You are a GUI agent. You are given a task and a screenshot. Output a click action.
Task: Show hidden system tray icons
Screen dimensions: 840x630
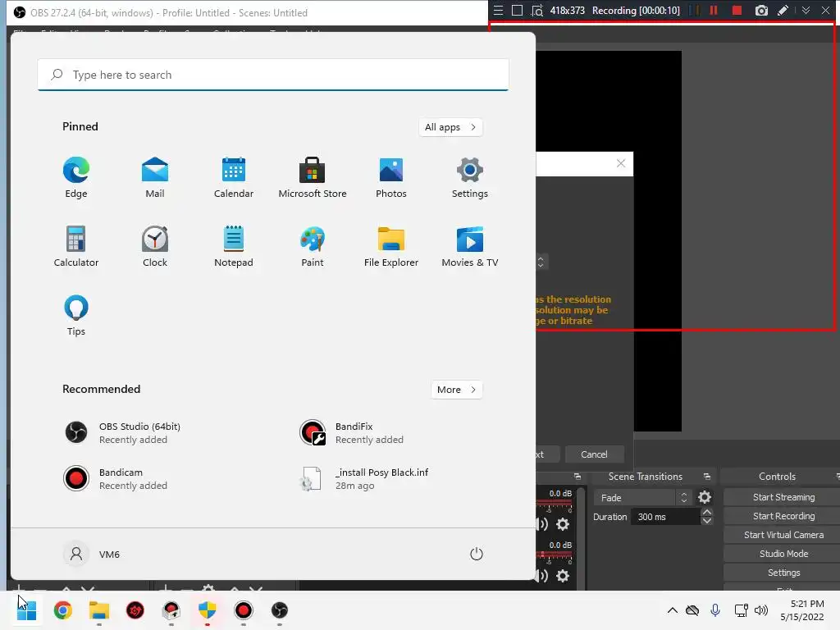[673, 610]
